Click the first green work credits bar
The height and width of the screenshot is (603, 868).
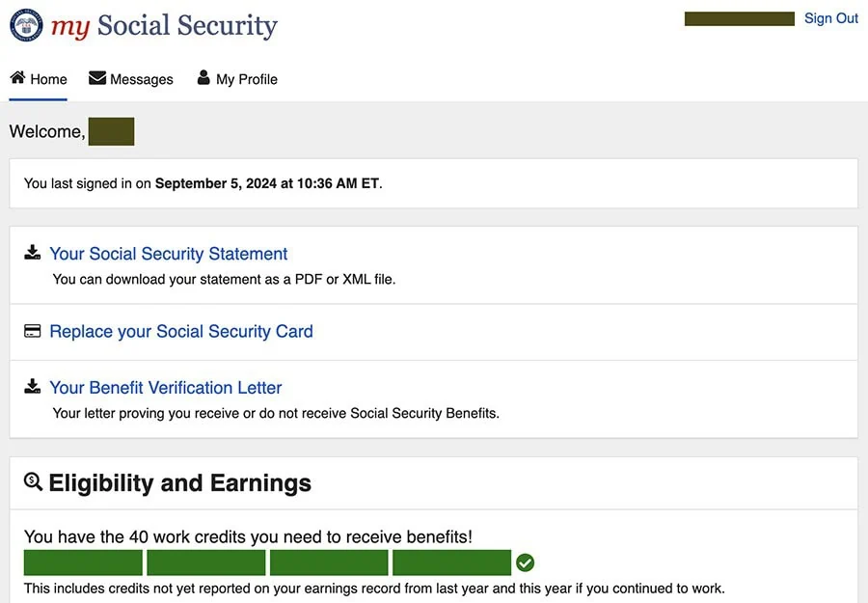[x=83, y=562]
